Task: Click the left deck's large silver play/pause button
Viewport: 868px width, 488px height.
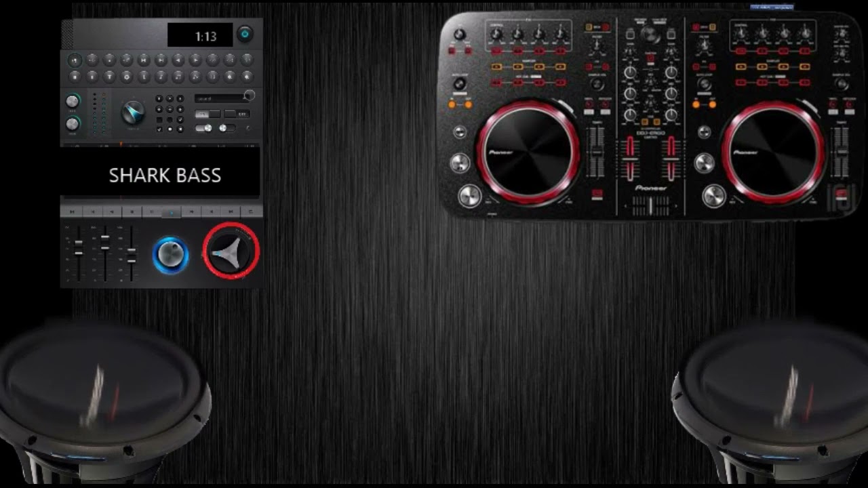Action: (x=470, y=197)
